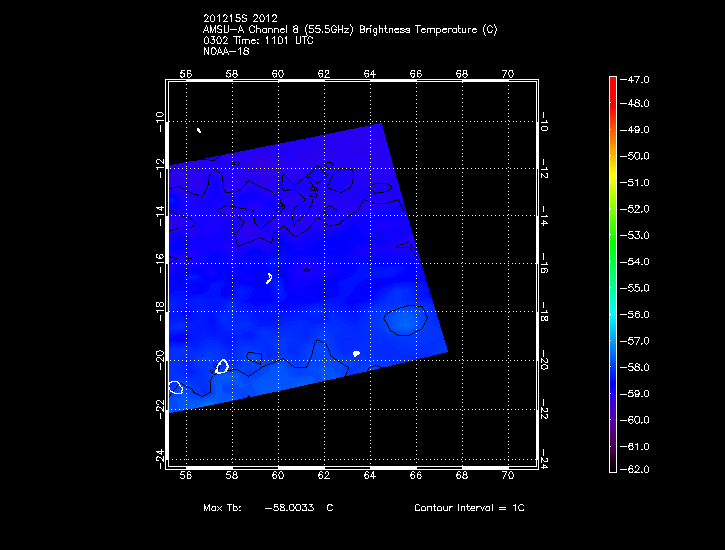Click the white circular contour near 58E, 20S

coord(222,366)
